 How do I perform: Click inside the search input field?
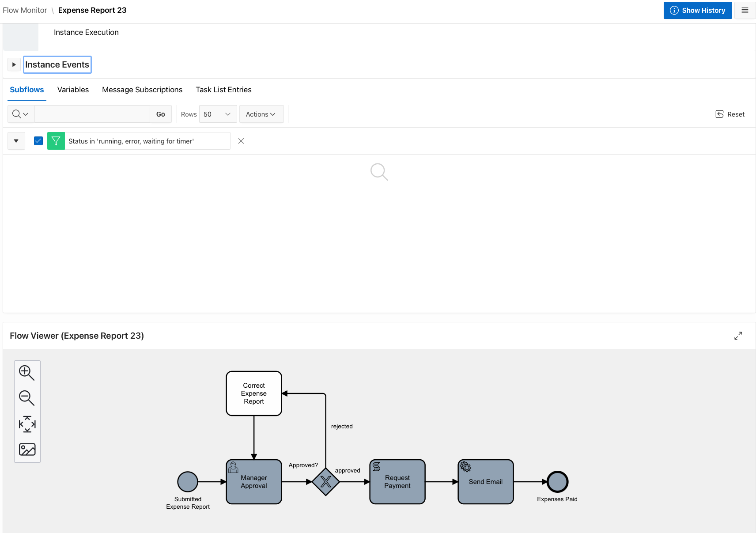coord(92,114)
